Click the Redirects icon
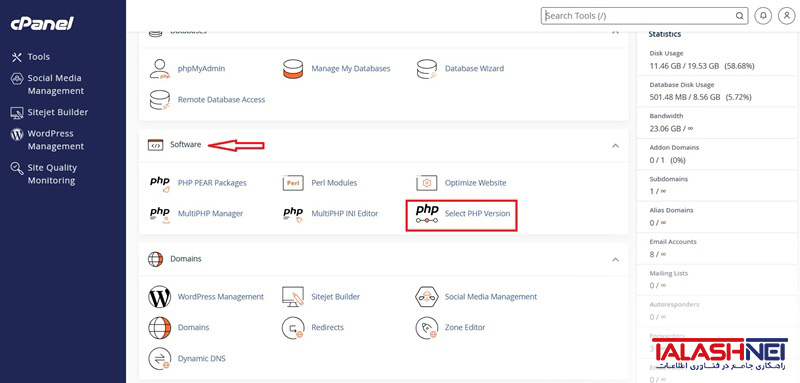 tap(293, 327)
